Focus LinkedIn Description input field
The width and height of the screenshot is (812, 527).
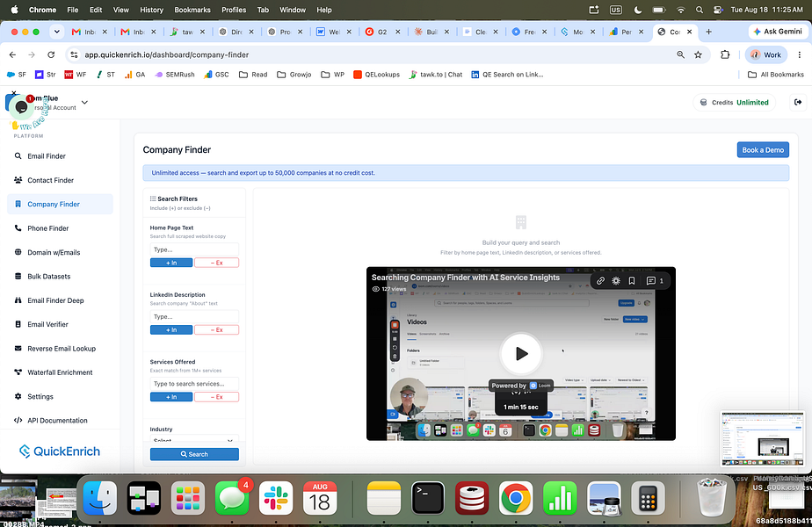[x=194, y=317]
